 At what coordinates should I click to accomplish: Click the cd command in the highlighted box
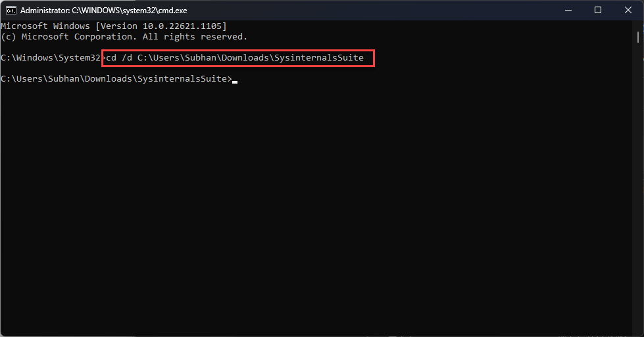(x=111, y=57)
